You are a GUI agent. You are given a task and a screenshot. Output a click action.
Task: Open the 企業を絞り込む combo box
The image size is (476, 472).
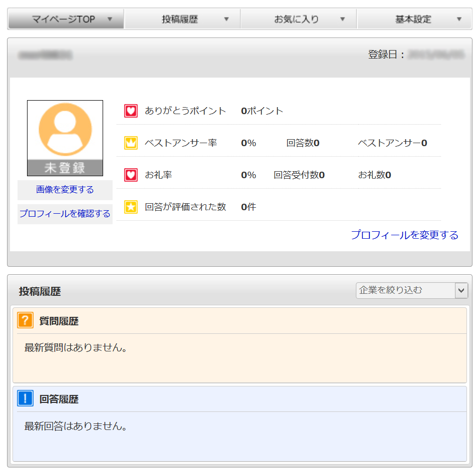point(411,290)
